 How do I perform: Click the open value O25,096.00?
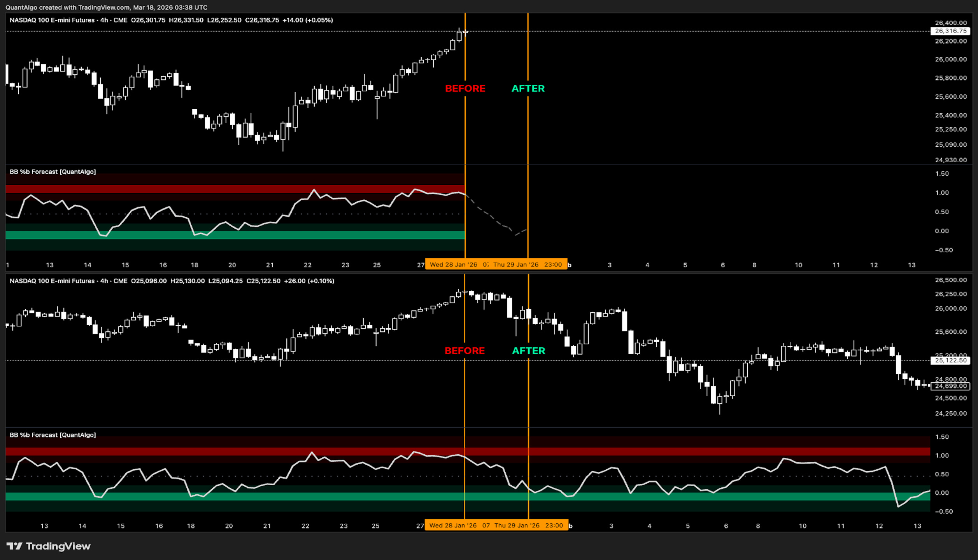click(x=149, y=281)
